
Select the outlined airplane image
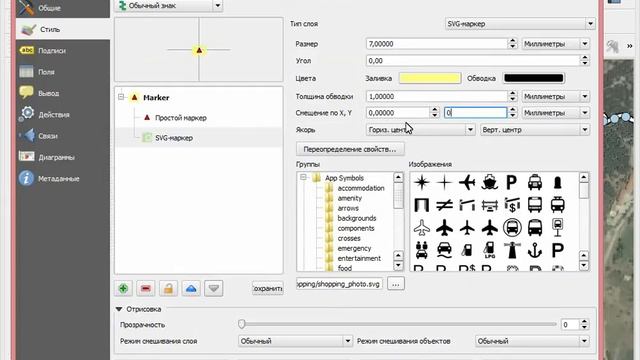tap(422, 227)
